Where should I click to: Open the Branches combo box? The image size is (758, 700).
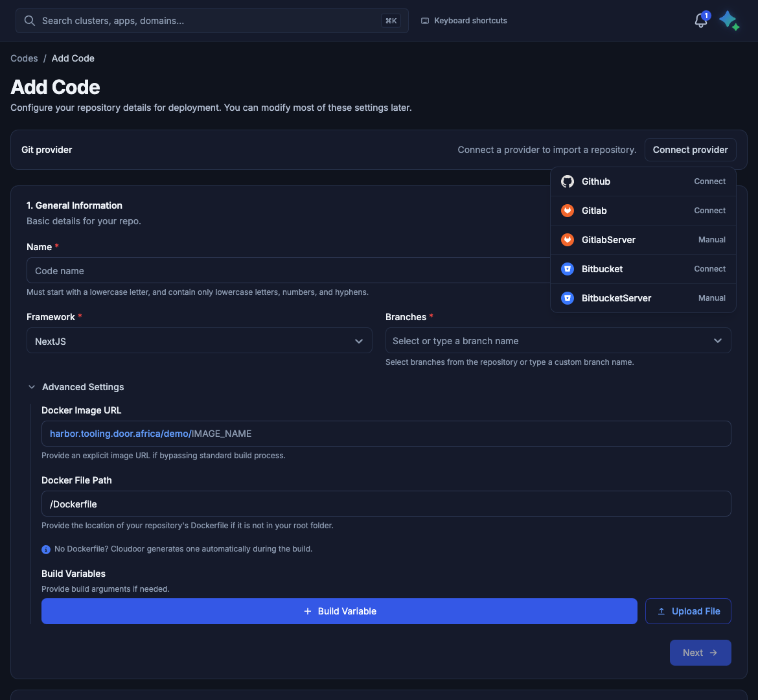(558, 340)
